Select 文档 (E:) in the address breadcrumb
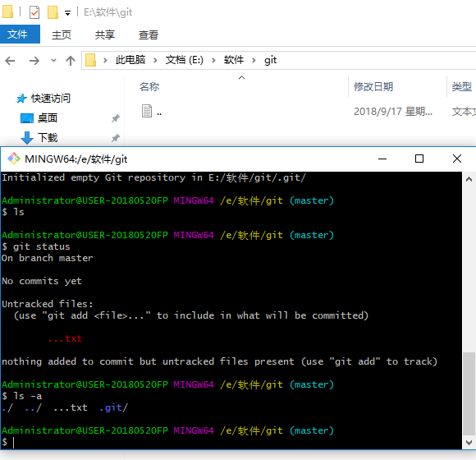The height and width of the screenshot is (460, 476). [185, 60]
